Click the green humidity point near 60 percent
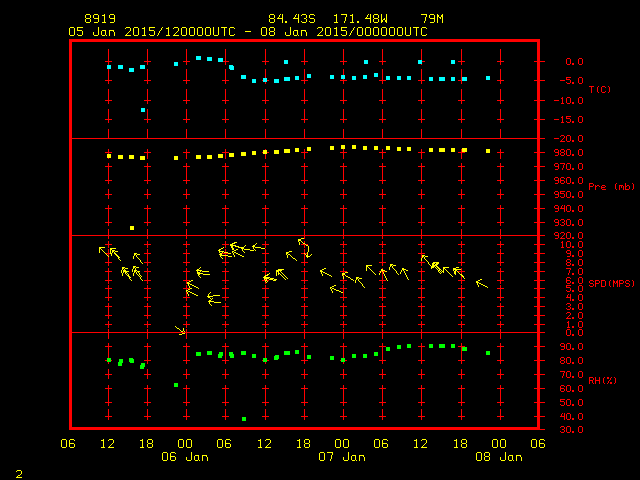 click(176, 385)
